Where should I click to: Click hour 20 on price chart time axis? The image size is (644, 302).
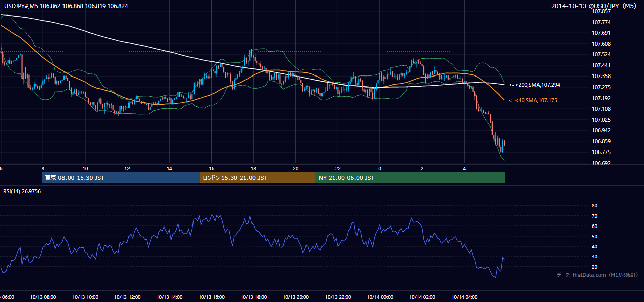pos(296,168)
